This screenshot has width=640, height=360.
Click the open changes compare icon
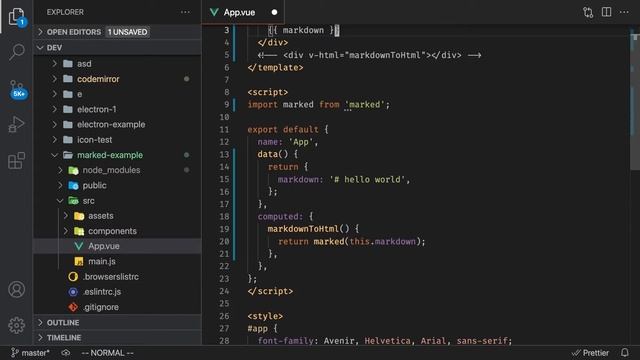point(588,12)
